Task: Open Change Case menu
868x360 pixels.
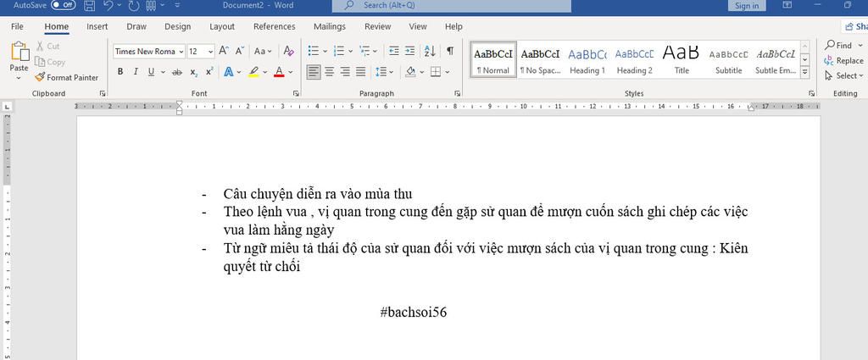Action: (263, 52)
